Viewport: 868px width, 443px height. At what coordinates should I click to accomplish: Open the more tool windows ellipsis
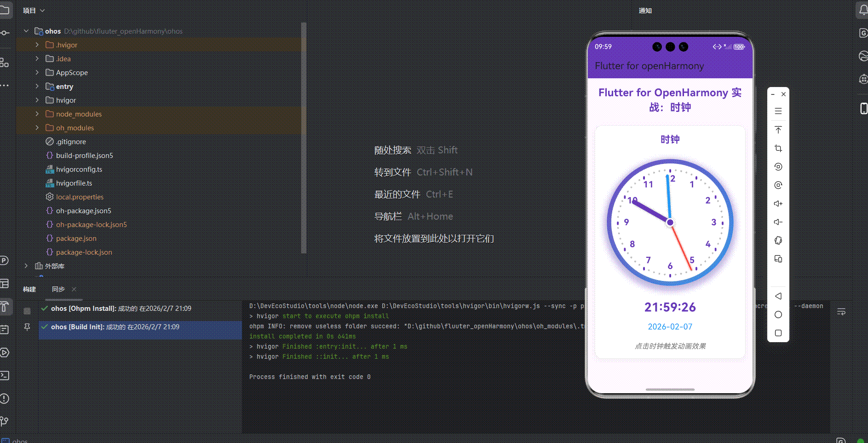point(5,85)
